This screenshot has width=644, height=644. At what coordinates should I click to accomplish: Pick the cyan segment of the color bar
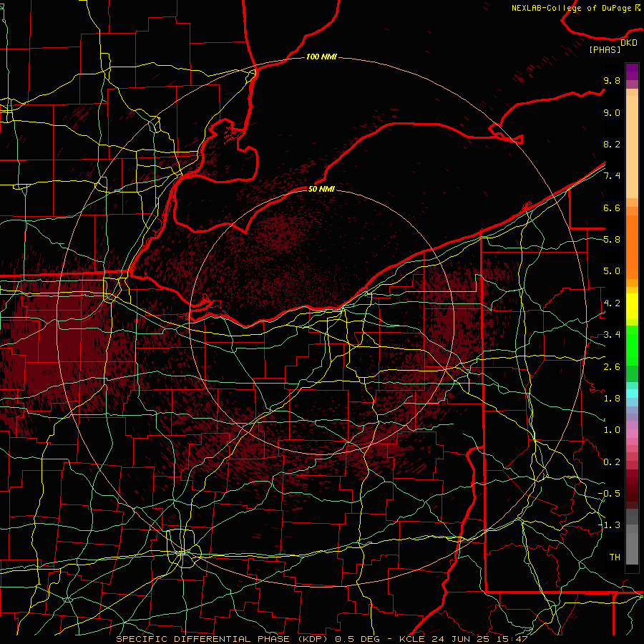coord(632,394)
